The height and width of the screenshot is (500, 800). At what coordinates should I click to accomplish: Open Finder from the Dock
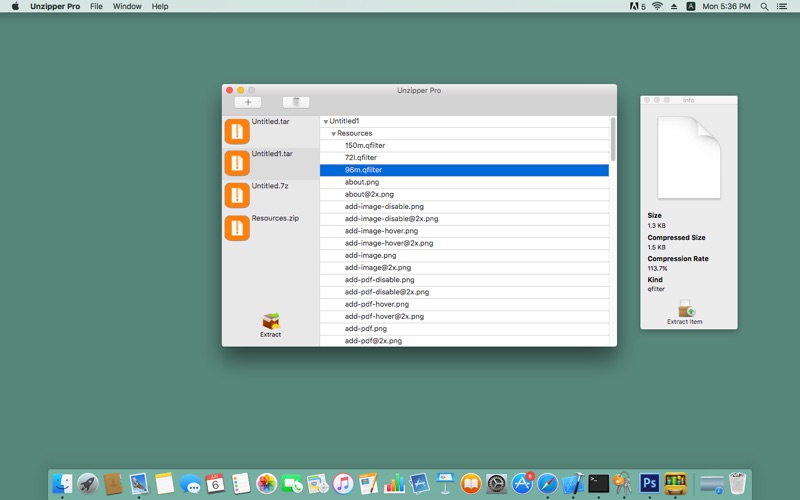coord(62,483)
